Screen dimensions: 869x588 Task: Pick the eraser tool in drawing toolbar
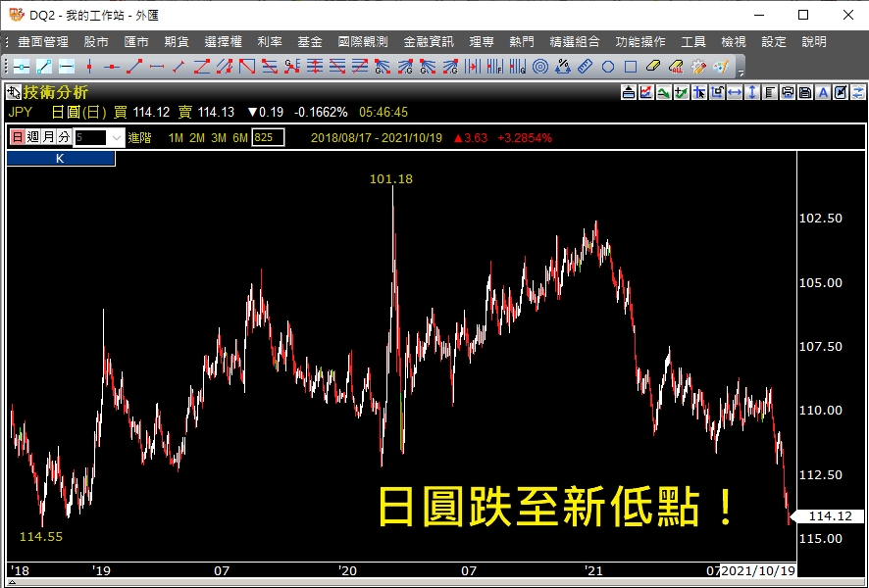pyautogui.click(x=653, y=67)
